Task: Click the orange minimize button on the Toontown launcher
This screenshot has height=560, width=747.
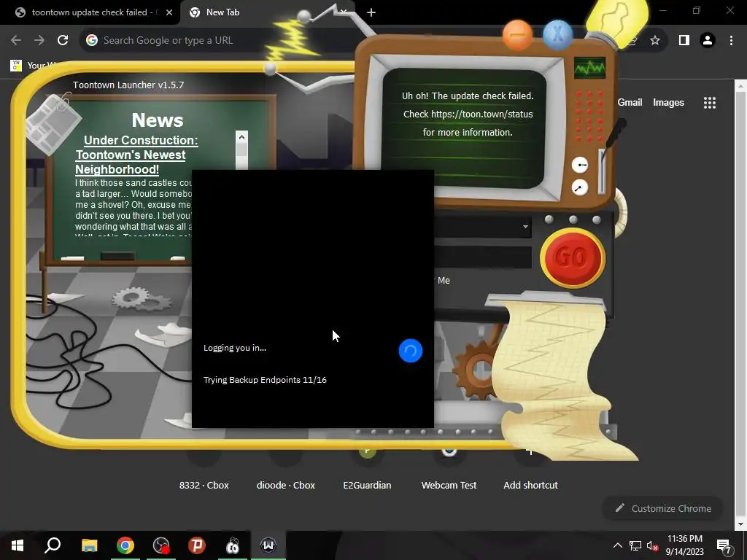Action: tap(517, 35)
